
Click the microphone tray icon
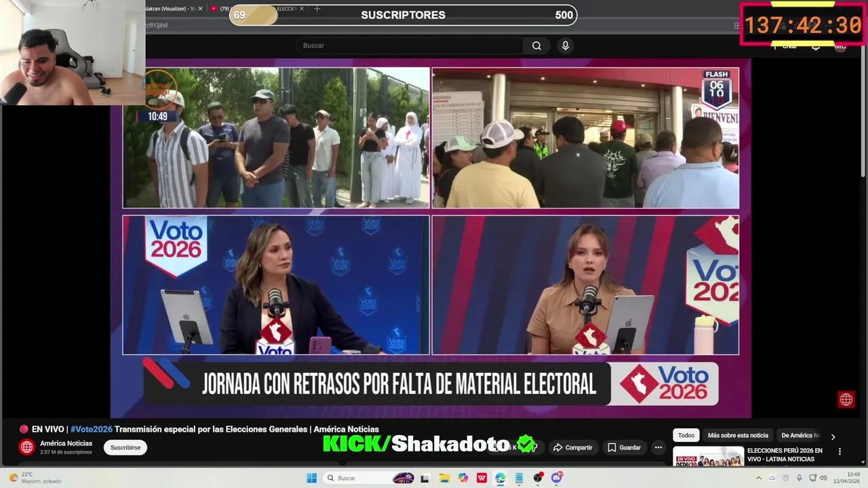(799, 478)
